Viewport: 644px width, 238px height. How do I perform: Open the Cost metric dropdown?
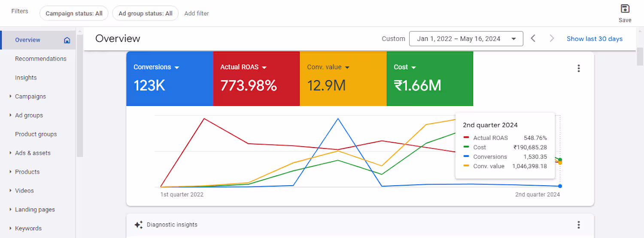pos(414,67)
